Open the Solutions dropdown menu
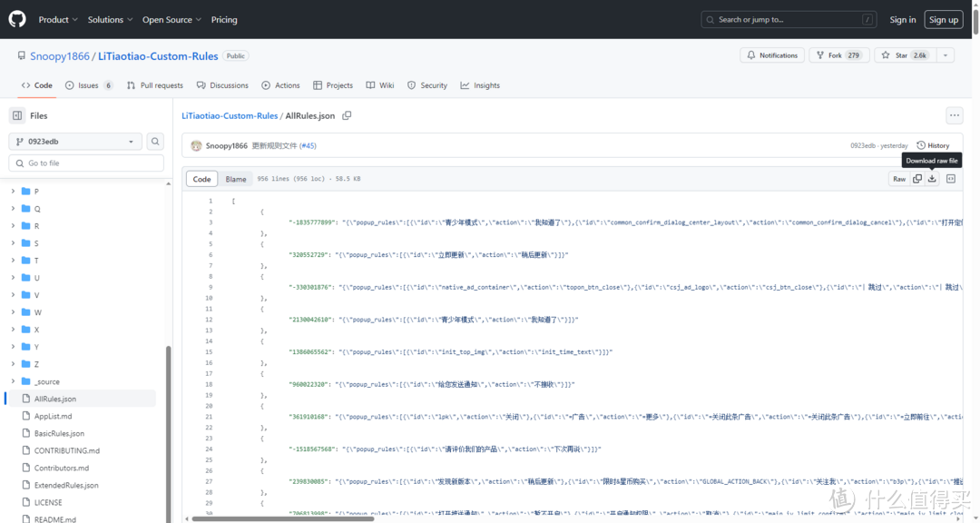The height and width of the screenshot is (523, 980). point(110,19)
